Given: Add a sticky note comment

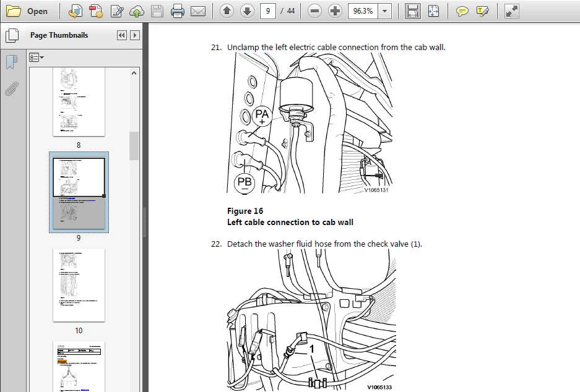Looking at the screenshot, I should click(462, 12).
